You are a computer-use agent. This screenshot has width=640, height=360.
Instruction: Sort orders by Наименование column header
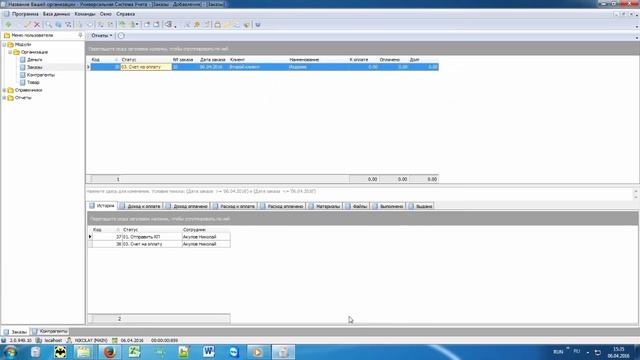click(318, 60)
